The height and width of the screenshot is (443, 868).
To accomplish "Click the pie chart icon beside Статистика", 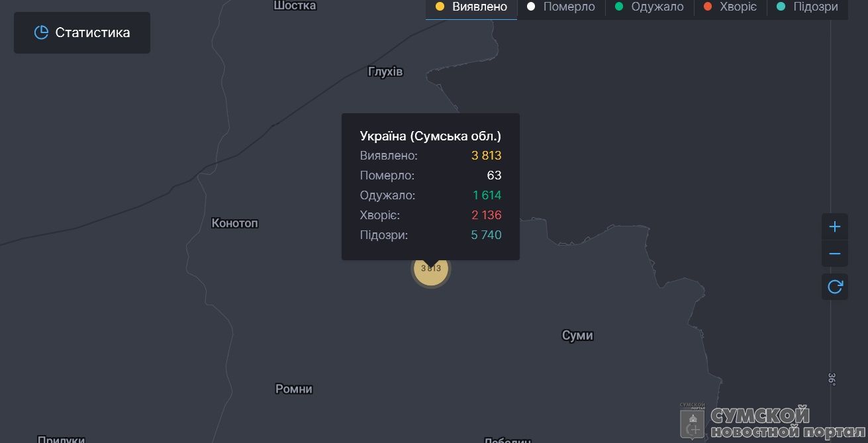I will click(x=41, y=32).
